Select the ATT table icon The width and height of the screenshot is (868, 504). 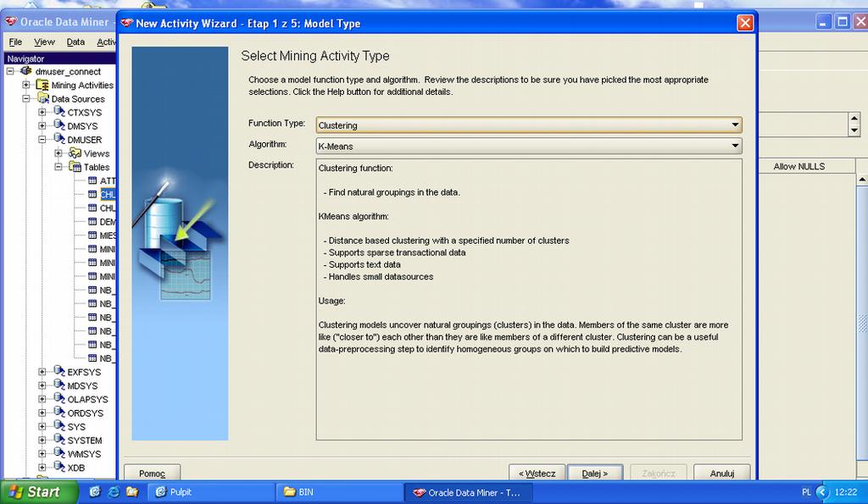(92, 180)
